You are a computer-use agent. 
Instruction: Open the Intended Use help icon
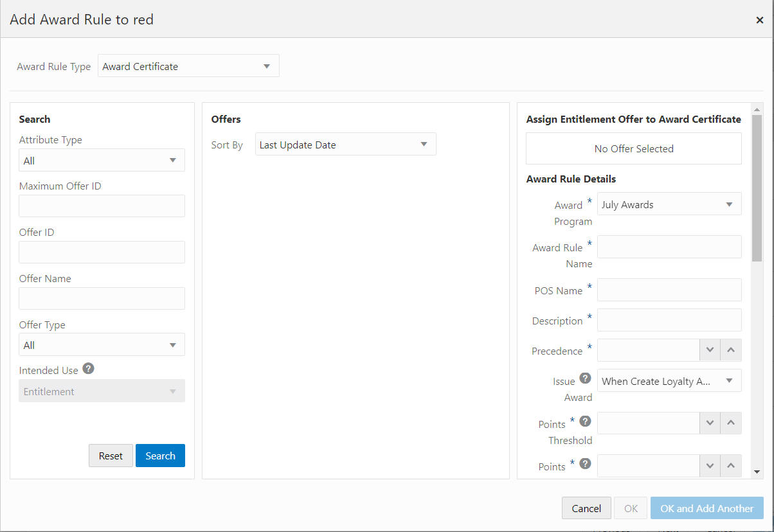89,369
